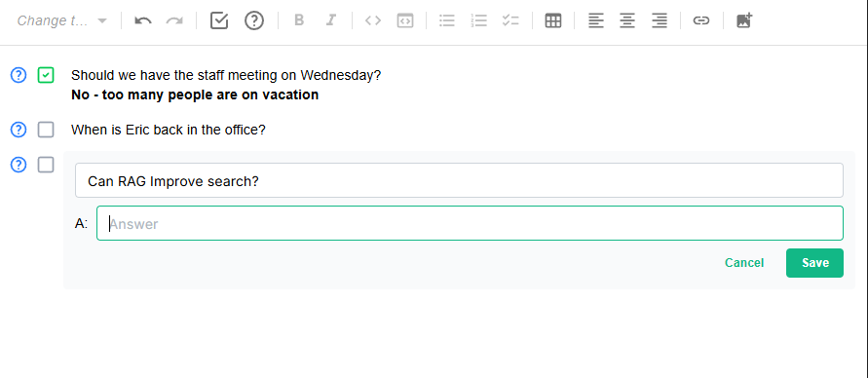Insert a checkbox task item
This screenshot has width=868, height=378.
219,21
